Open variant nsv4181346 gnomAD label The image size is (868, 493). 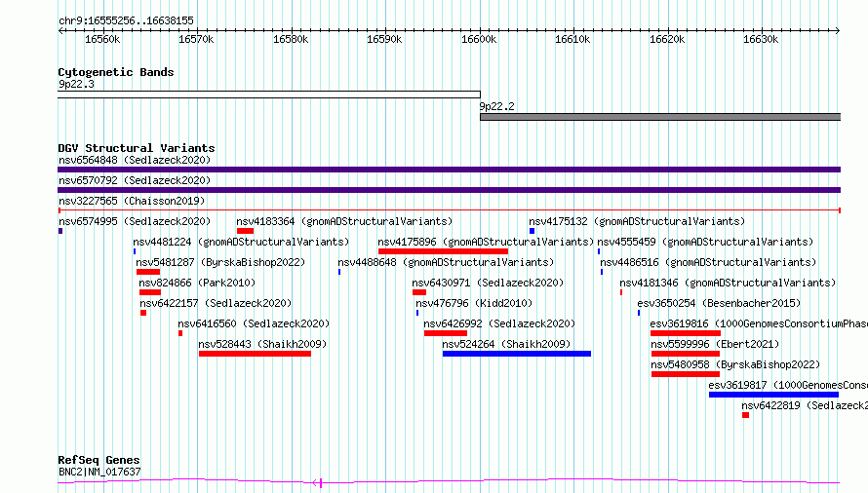[728, 283]
